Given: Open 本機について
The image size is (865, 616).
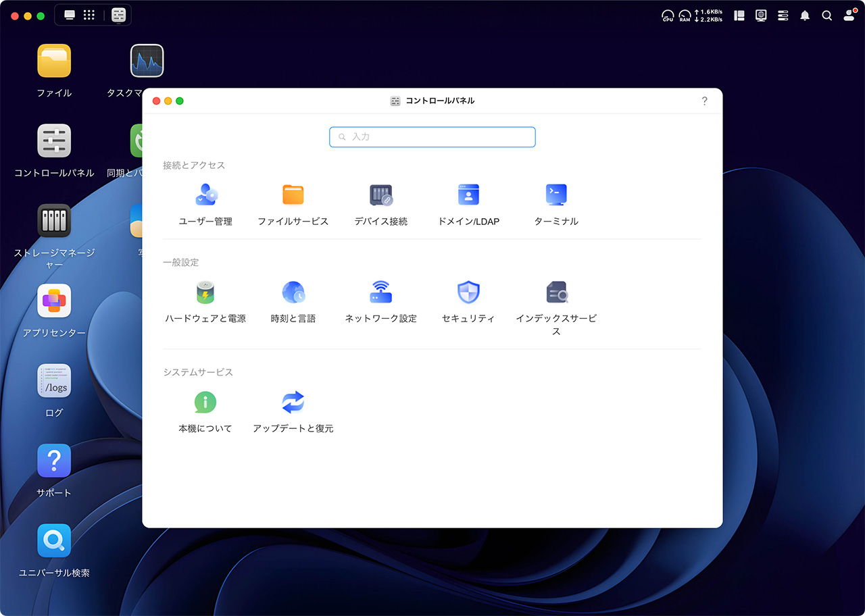Looking at the screenshot, I should coord(205,409).
